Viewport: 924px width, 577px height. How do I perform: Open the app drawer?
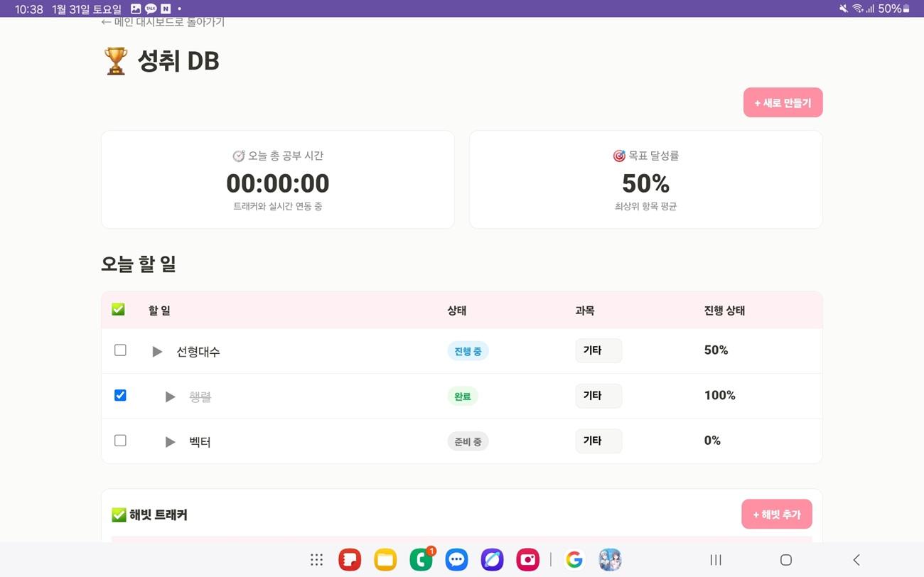pos(316,559)
